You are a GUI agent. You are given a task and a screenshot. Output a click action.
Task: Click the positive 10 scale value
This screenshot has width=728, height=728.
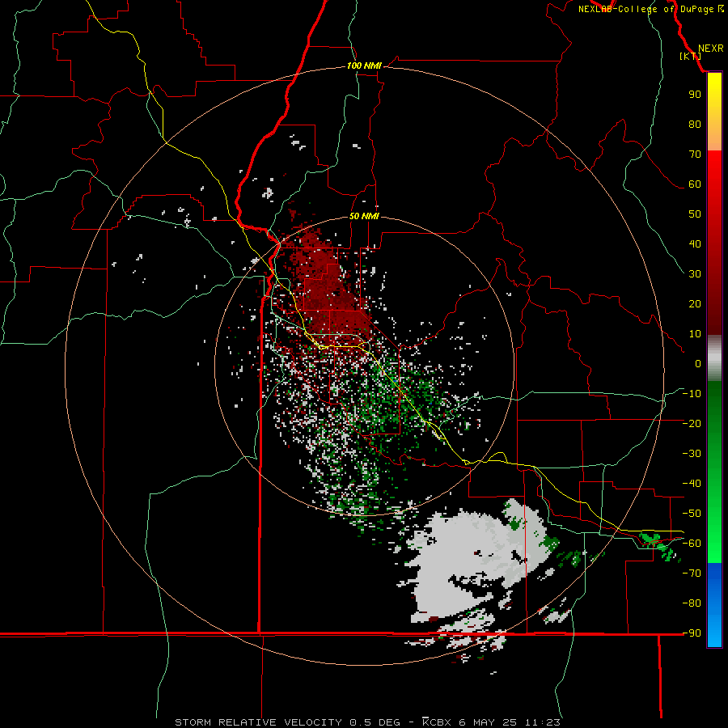click(x=695, y=334)
